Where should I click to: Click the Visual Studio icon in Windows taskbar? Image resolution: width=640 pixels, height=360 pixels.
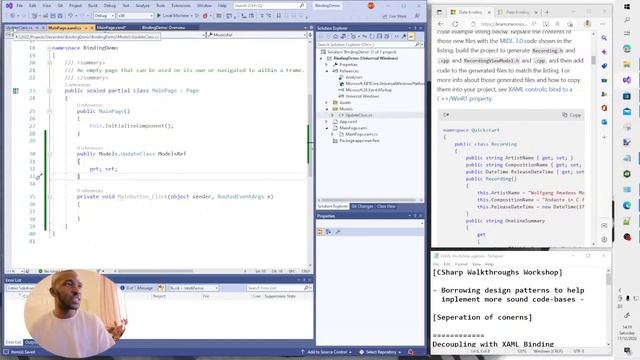tap(627, 80)
